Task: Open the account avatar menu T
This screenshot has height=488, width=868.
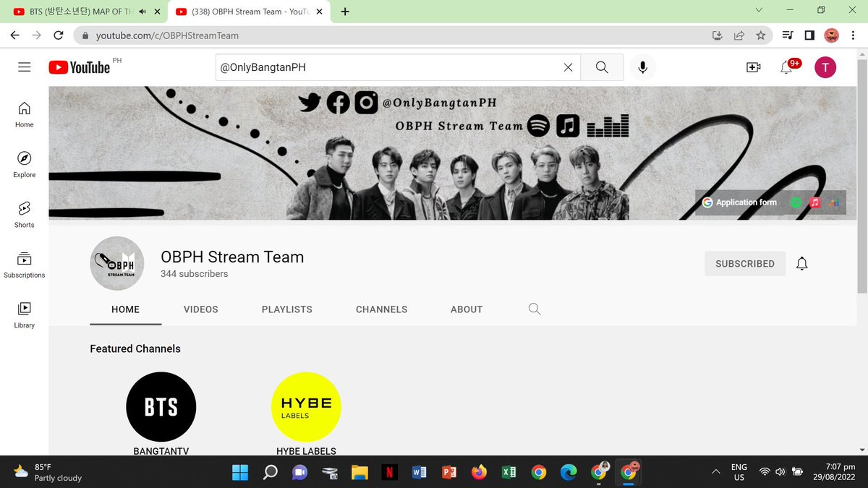Action: point(825,67)
